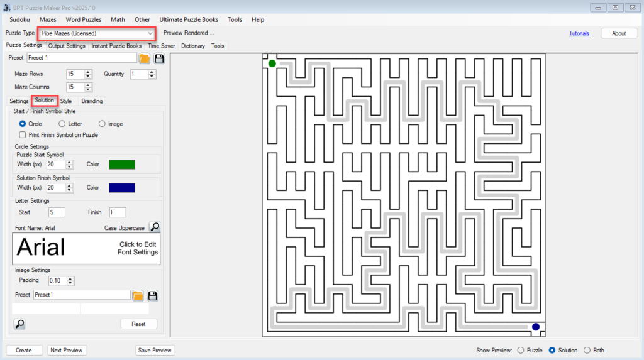Click the app icon in title bar
The width and height of the screenshot is (644, 360).
[x=6, y=8]
